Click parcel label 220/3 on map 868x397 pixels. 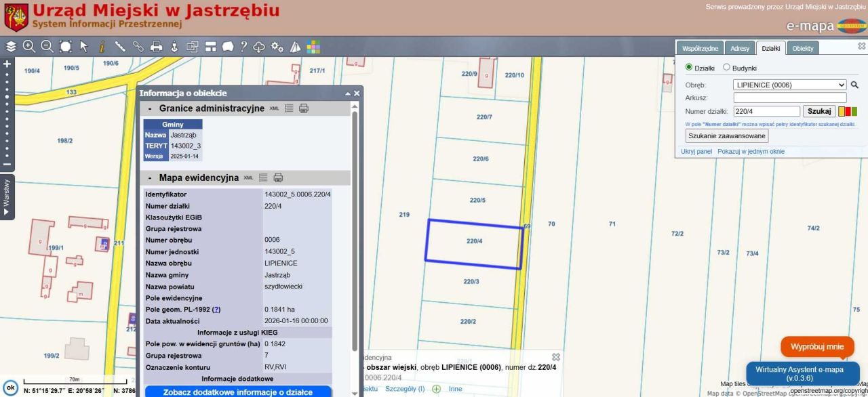(471, 282)
